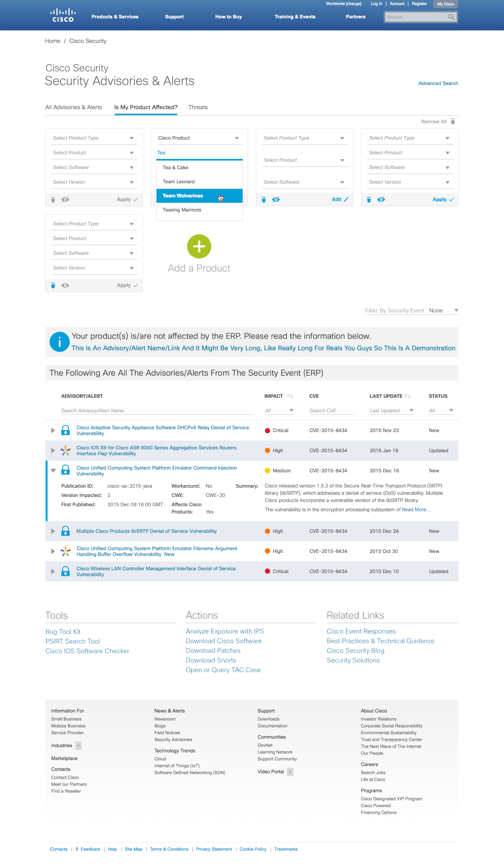The width and height of the screenshot is (504, 868).
Task: Open Read More link in summary
Action: [416, 509]
